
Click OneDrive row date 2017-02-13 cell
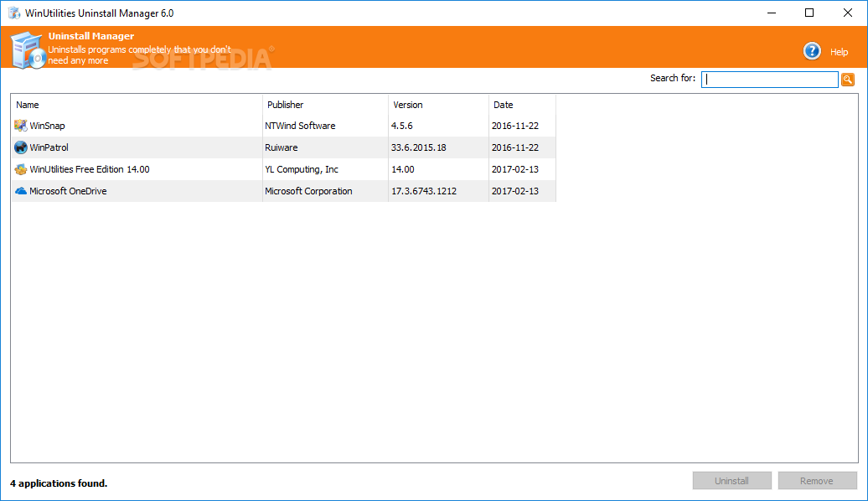point(514,191)
